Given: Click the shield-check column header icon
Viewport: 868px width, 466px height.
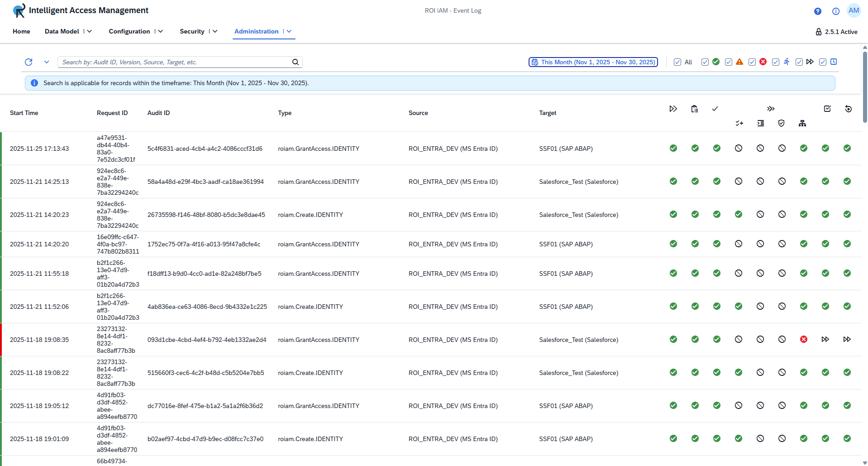Looking at the screenshot, I should coord(782,123).
